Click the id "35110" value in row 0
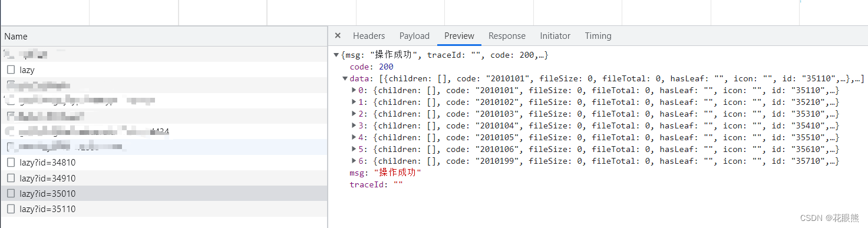Image resolution: width=868 pixels, height=228 pixels. (x=811, y=90)
